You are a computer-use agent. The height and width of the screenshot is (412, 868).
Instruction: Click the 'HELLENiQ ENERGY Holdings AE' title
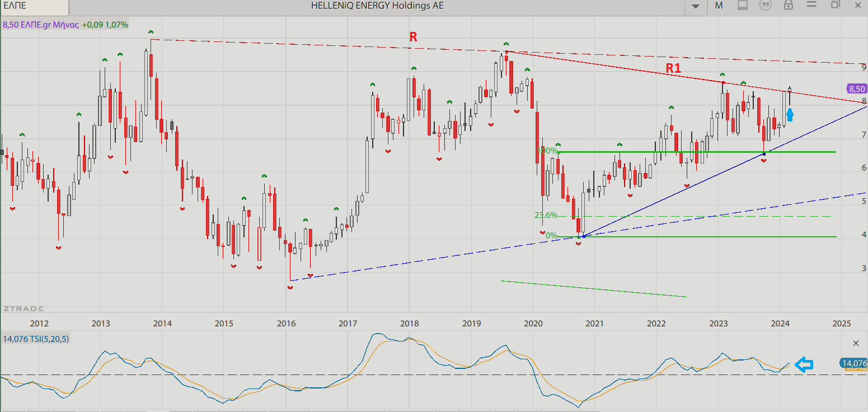click(x=377, y=6)
